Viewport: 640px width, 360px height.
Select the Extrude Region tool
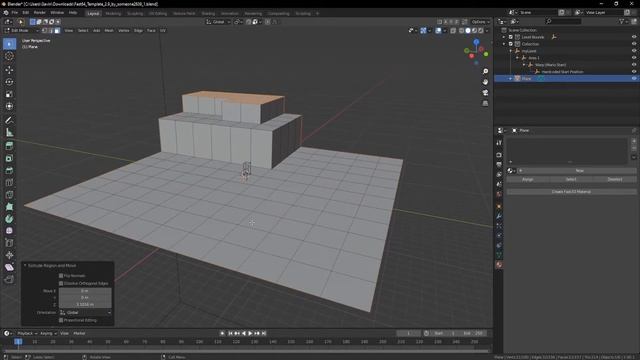tap(9, 146)
